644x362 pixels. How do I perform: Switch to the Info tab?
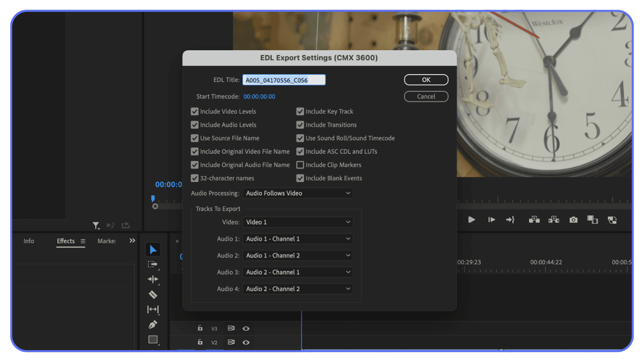coord(29,241)
